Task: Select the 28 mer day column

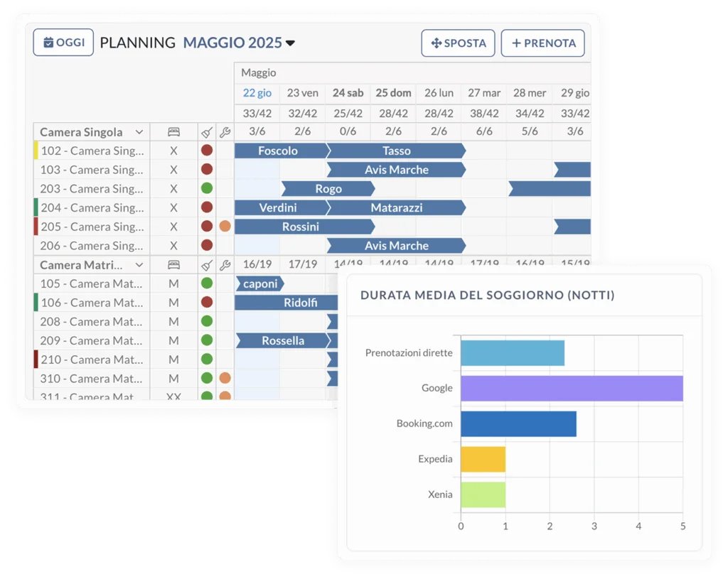Action: point(530,93)
